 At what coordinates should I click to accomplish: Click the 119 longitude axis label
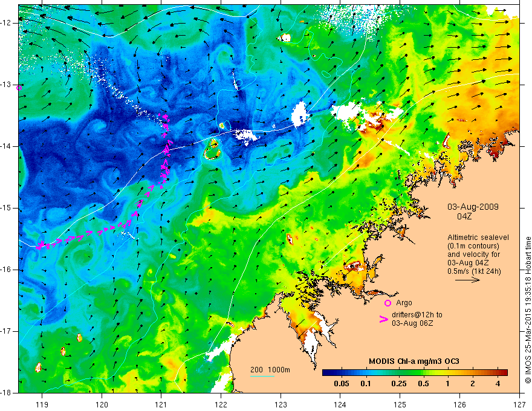(42, 404)
